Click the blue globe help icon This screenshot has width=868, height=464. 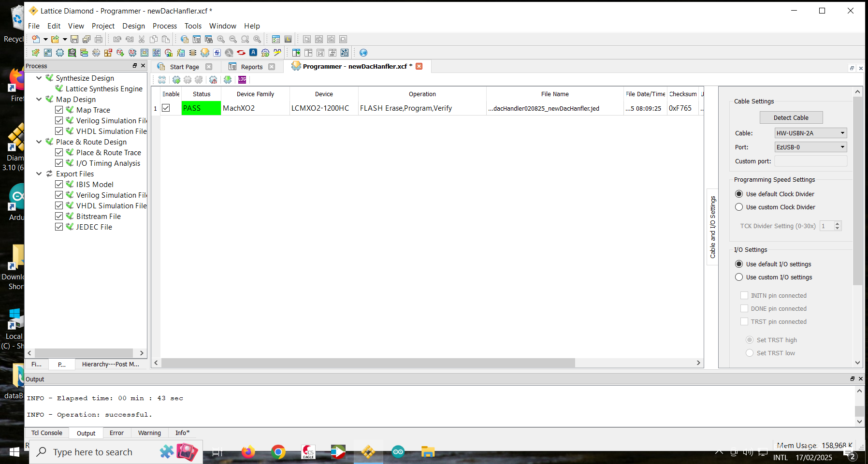pos(363,53)
